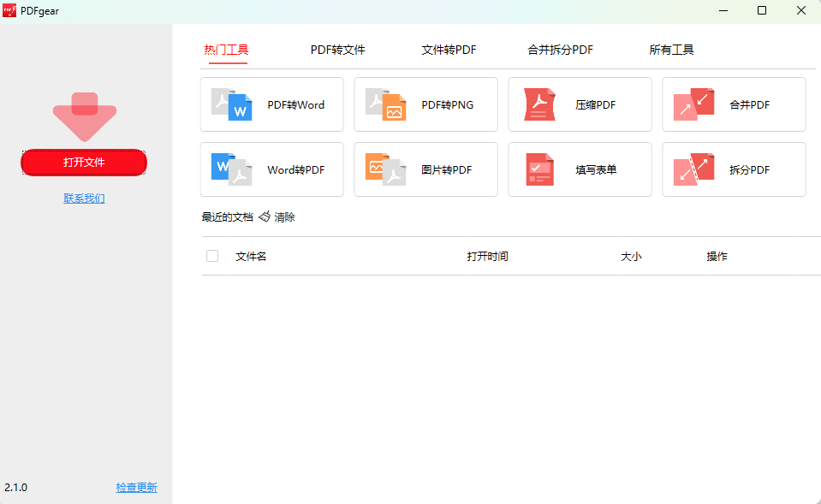Click the 最近的文档 heading
Screen dimensions: 821x504
(x=227, y=217)
